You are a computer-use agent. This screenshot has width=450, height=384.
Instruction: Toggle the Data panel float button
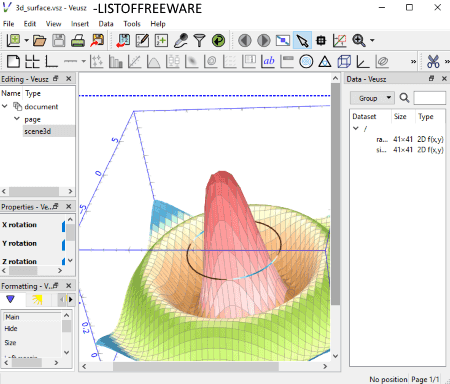(x=431, y=79)
